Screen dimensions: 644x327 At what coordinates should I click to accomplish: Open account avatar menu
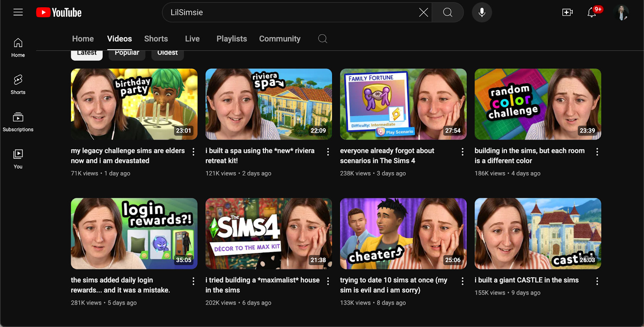tap(622, 12)
